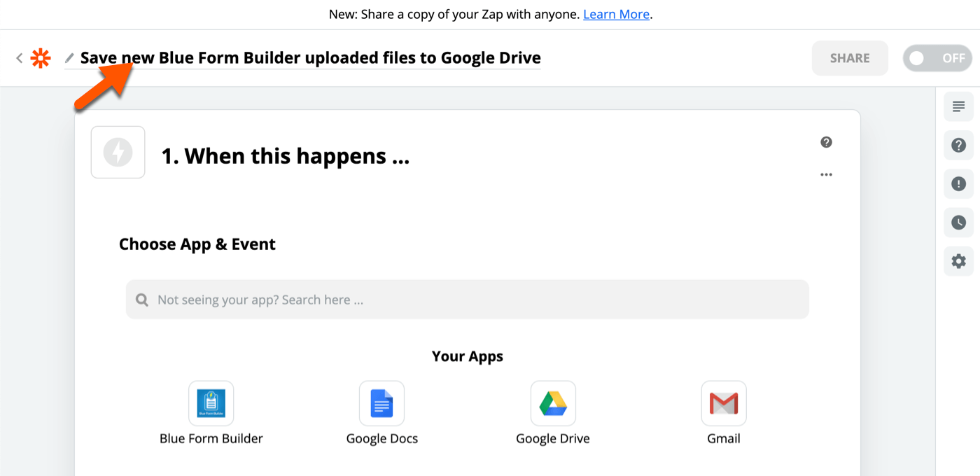This screenshot has width=980, height=476.
Task: Click the lightning trigger step icon
Action: click(118, 152)
